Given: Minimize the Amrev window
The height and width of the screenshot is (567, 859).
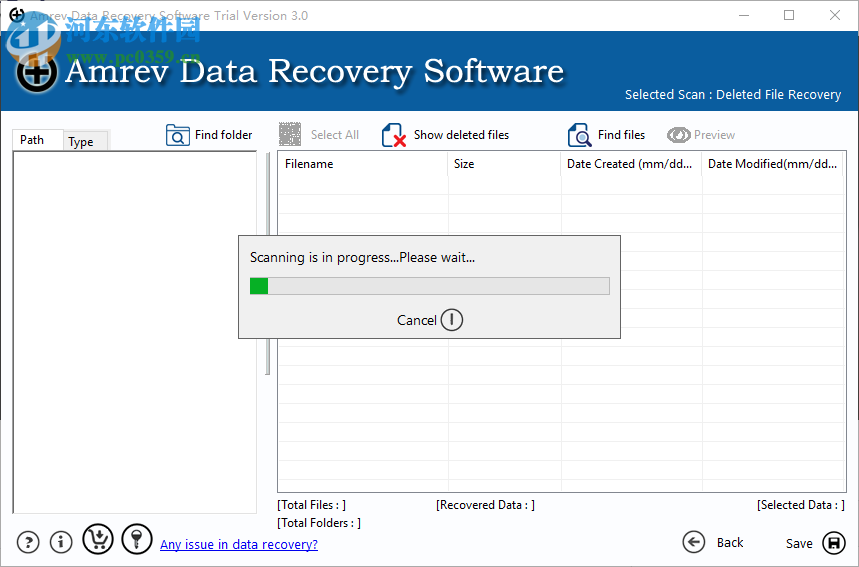Looking at the screenshot, I should coord(744,15).
